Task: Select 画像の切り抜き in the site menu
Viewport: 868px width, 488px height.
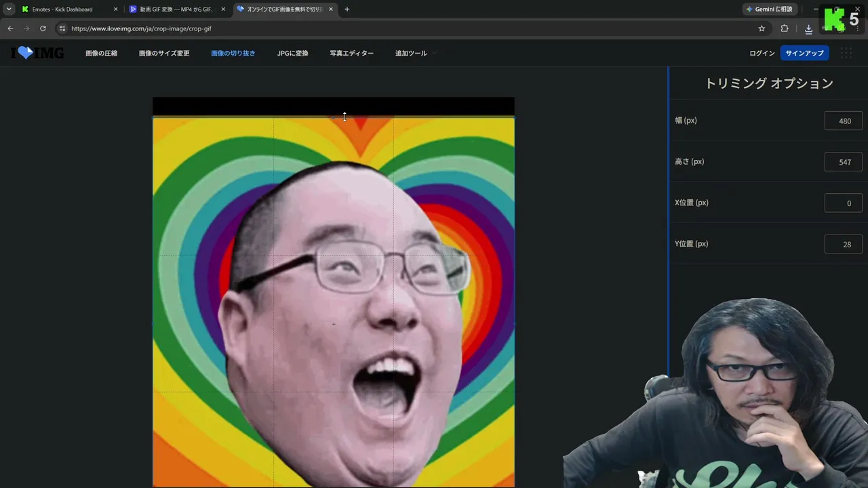Action: click(233, 53)
